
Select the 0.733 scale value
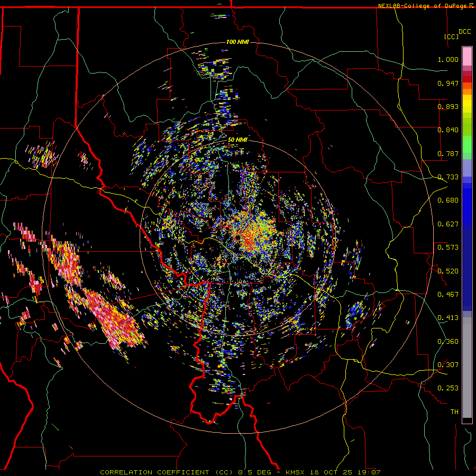pyautogui.click(x=448, y=177)
